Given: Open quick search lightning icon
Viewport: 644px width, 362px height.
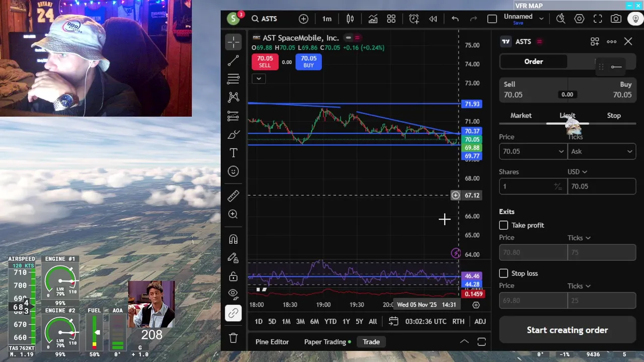Looking at the screenshot, I should coord(560,19).
